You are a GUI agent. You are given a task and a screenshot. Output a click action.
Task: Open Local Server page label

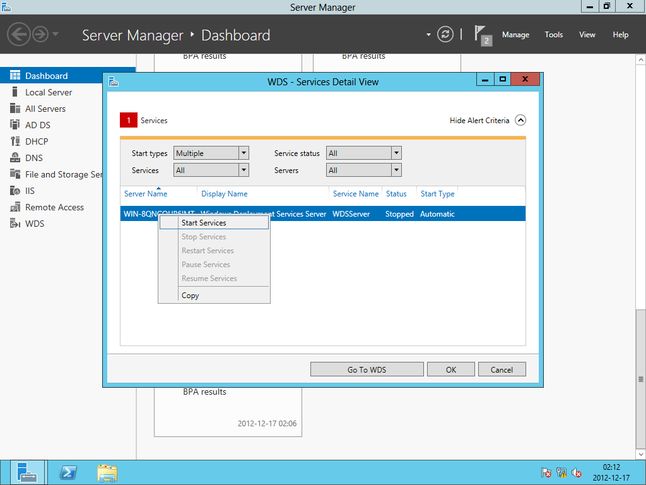[x=49, y=92]
